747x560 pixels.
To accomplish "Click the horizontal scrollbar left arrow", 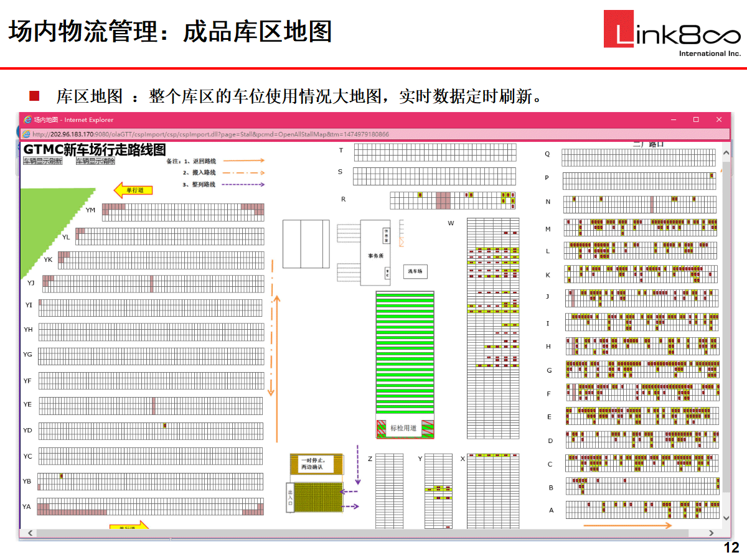I will point(30,533).
